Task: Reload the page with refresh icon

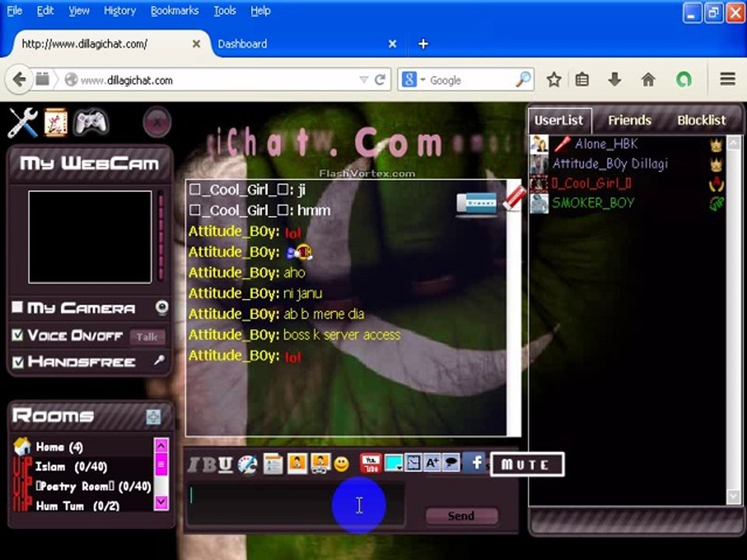Action: [380, 79]
